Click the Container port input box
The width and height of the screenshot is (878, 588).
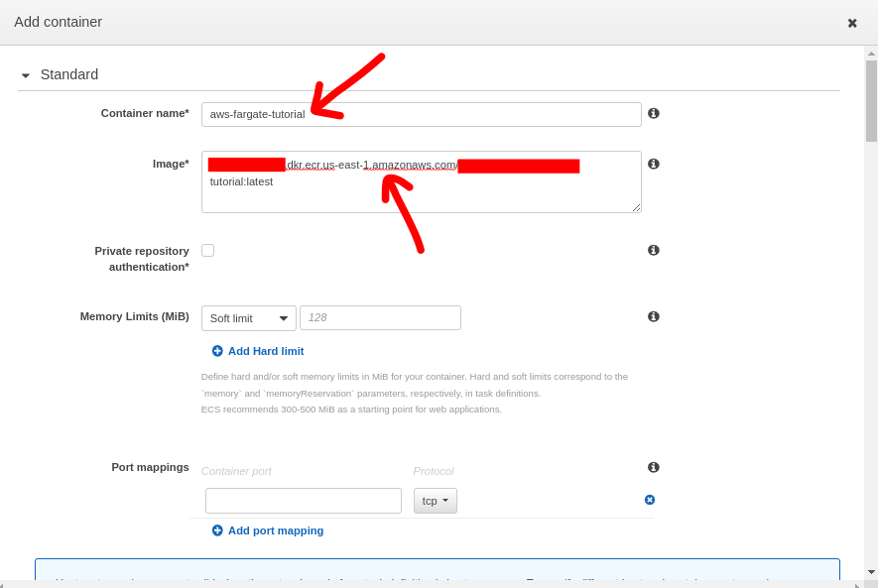pos(303,501)
